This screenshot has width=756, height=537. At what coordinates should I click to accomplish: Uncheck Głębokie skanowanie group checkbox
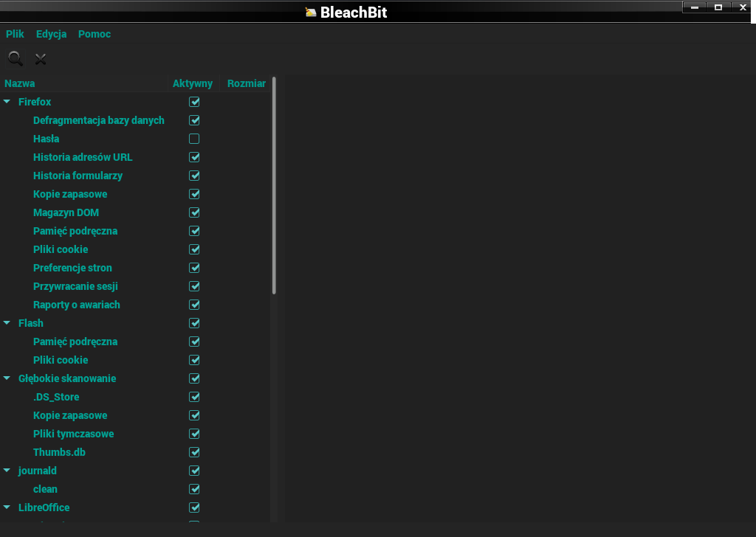pos(194,378)
